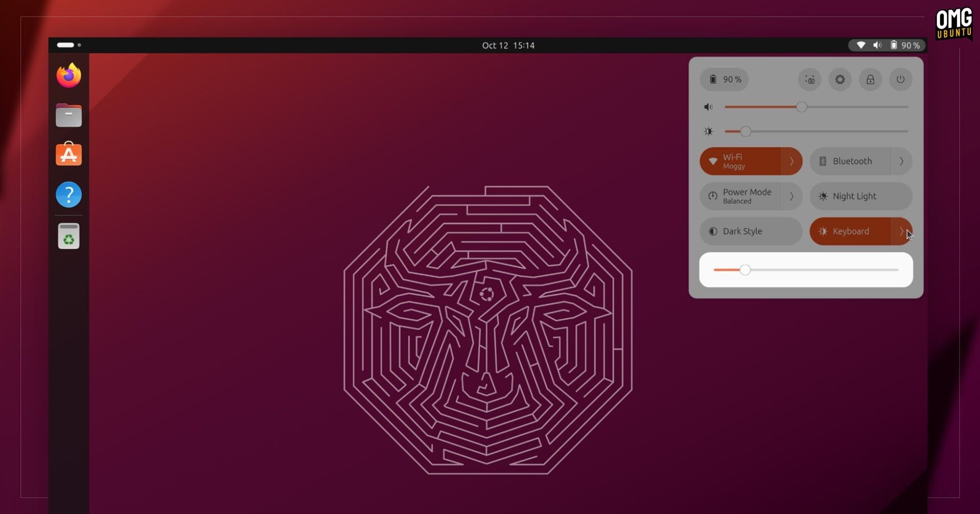This screenshot has height=514, width=980.
Task: Launch the App Center dock icon
Action: tap(68, 154)
